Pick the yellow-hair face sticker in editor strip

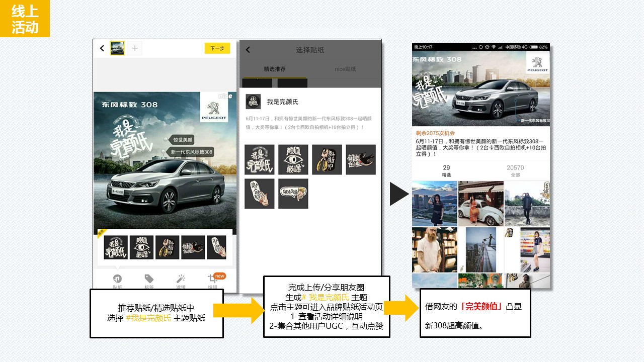(167, 247)
